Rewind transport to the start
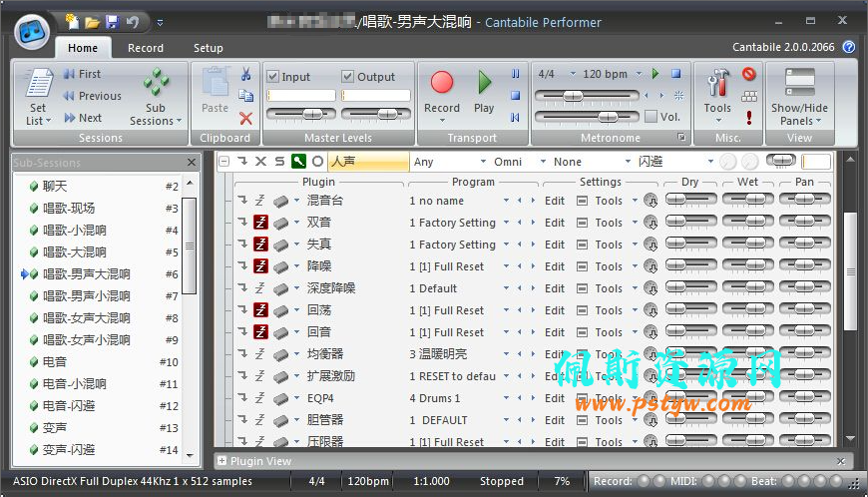 (x=516, y=118)
